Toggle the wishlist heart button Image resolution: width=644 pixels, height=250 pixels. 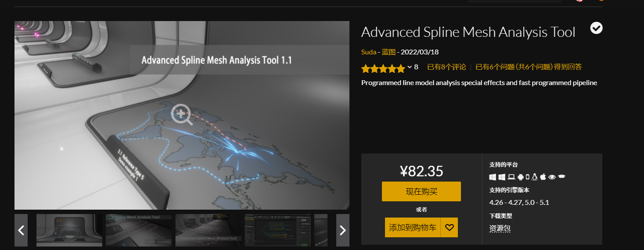coord(449,228)
